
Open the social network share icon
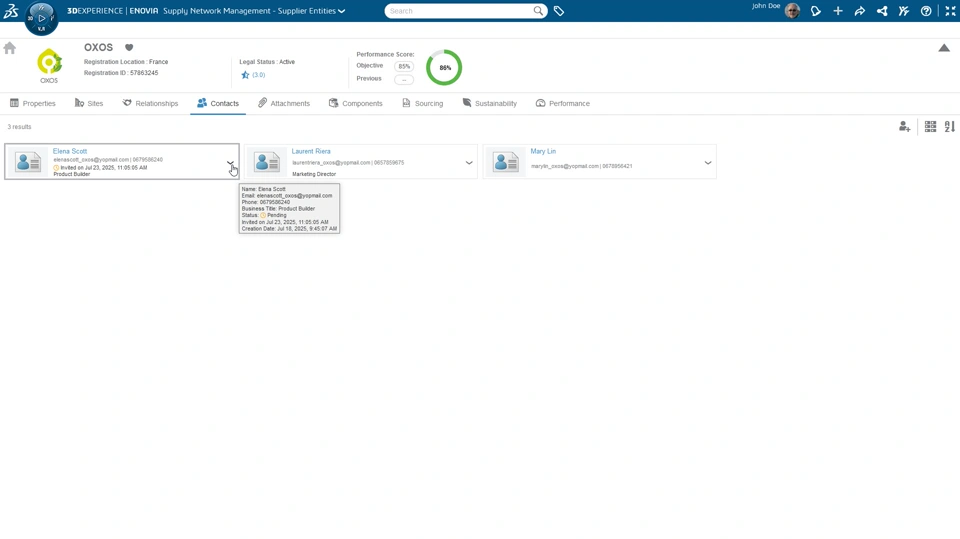pyautogui.click(x=882, y=11)
